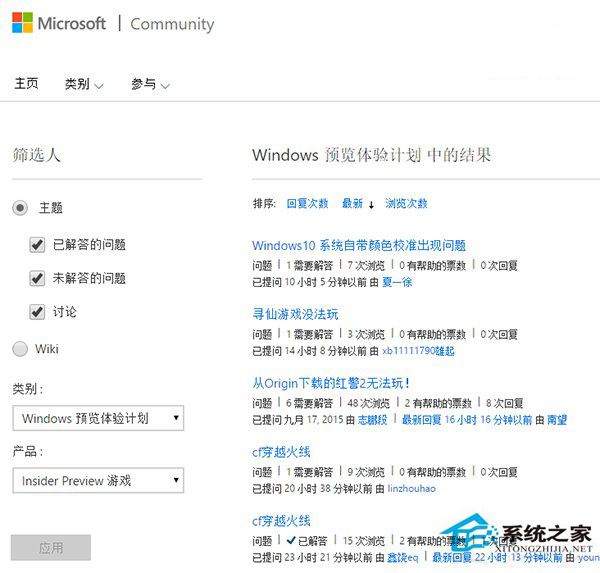Click the descending arrow next to 最新

(371, 205)
